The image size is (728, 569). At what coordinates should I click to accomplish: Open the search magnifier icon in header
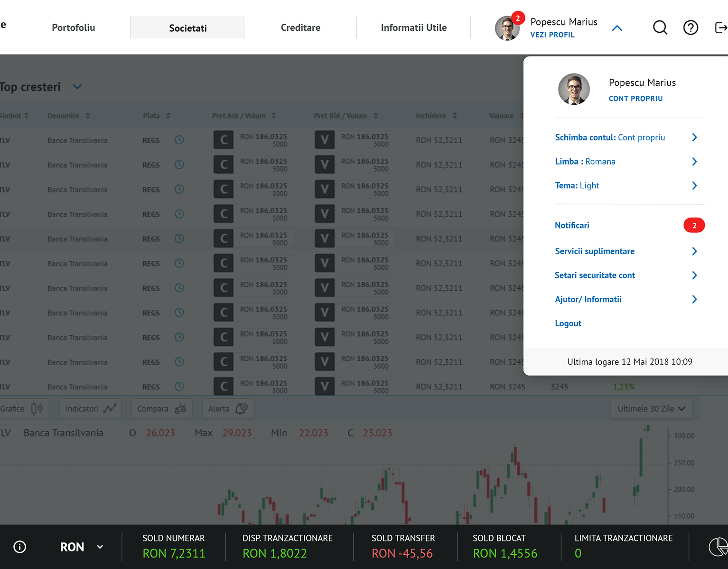point(660,28)
